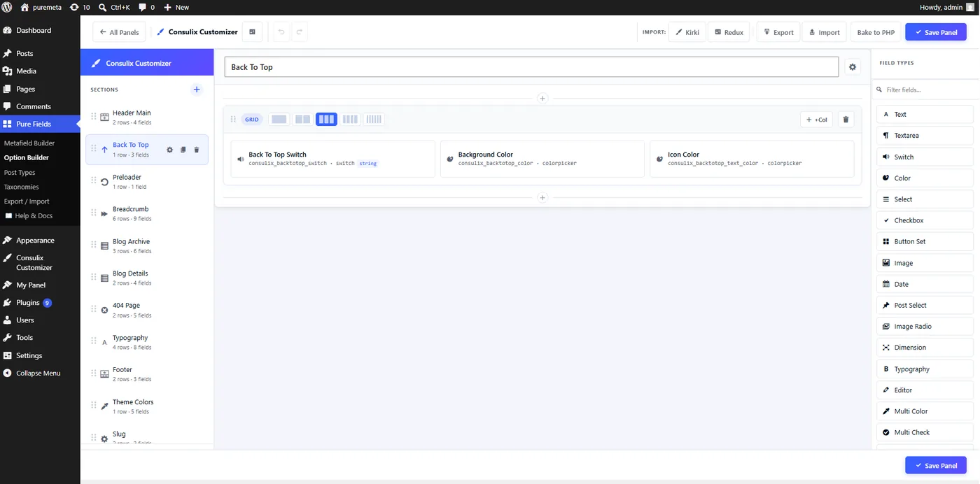The image size is (980, 484).
Task: Add a new section with plus icon
Action: [x=197, y=90]
